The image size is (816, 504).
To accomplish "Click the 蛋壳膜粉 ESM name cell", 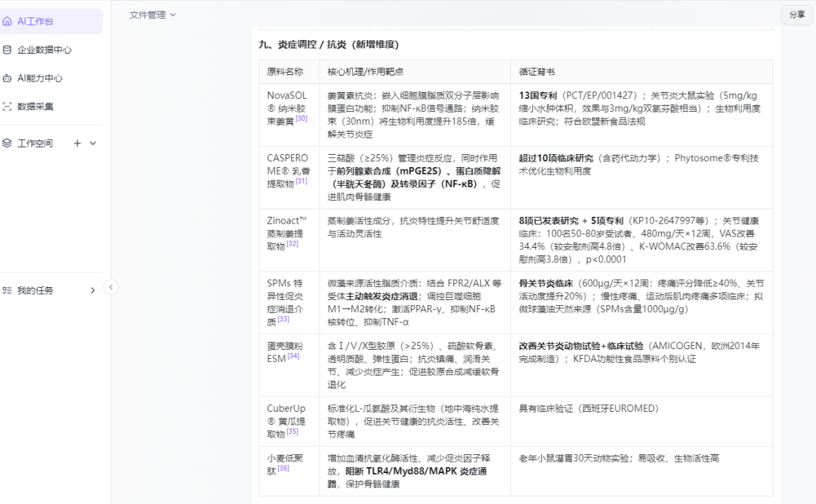I will pyautogui.click(x=289, y=366).
